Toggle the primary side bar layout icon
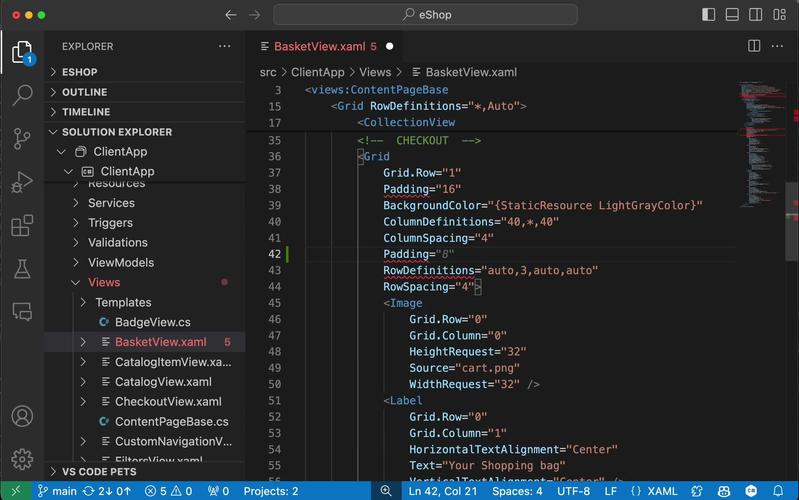This screenshot has height=500, width=799. 708,15
